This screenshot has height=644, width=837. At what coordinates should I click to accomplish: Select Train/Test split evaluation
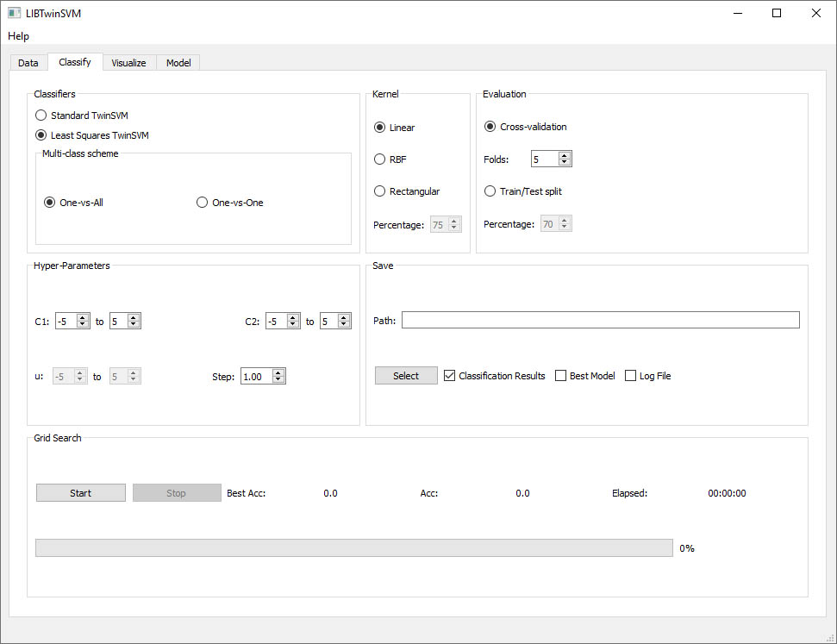[x=523, y=191]
